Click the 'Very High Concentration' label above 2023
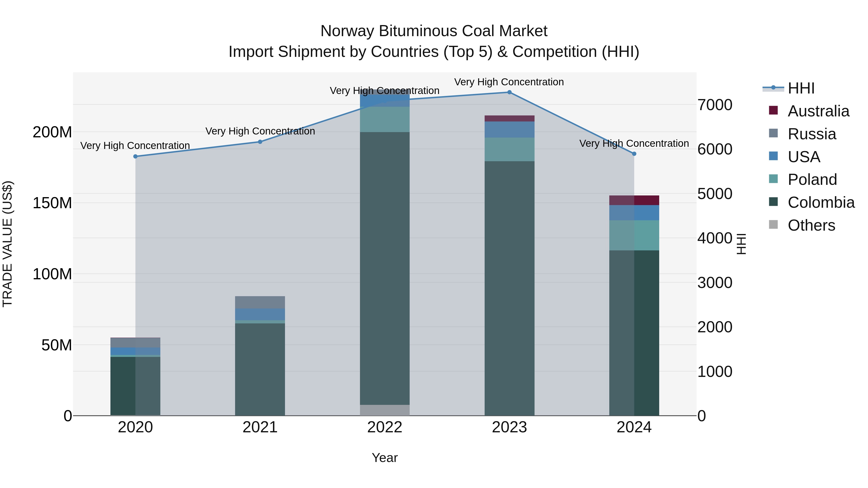The height and width of the screenshot is (488, 868). pyautogui.click(x=509, y=82)
